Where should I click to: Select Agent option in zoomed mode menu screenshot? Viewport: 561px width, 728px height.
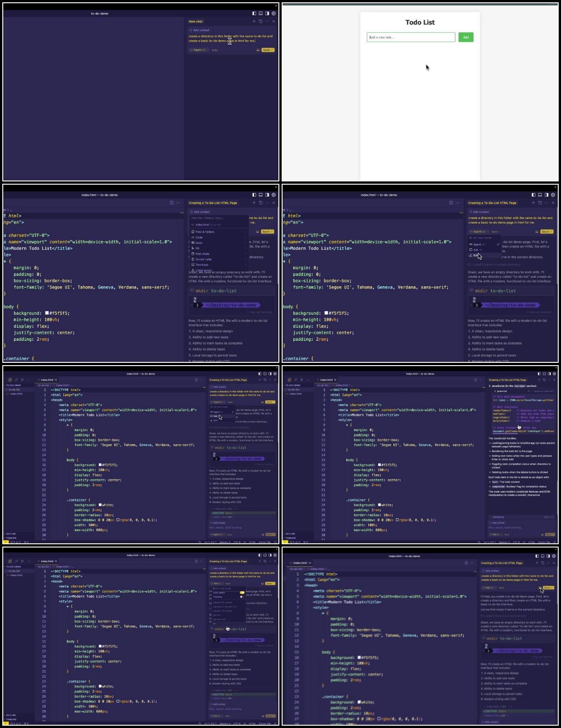485,244
